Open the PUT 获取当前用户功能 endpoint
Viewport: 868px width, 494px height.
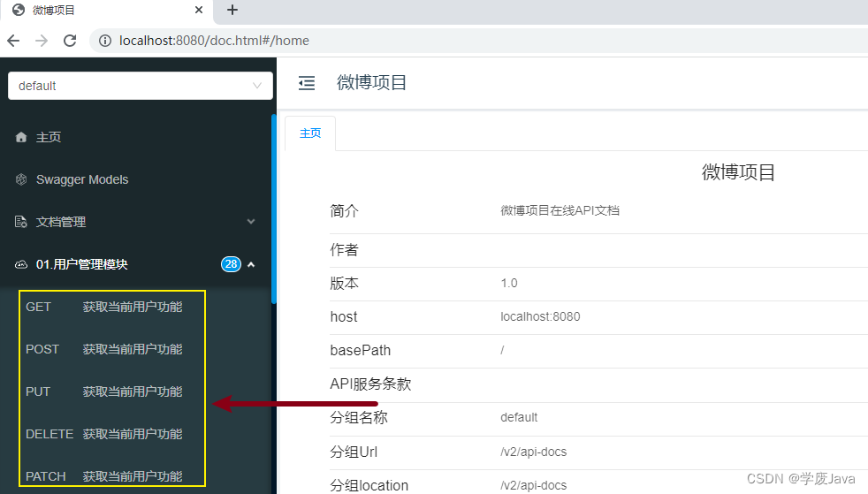pos(104,391)
